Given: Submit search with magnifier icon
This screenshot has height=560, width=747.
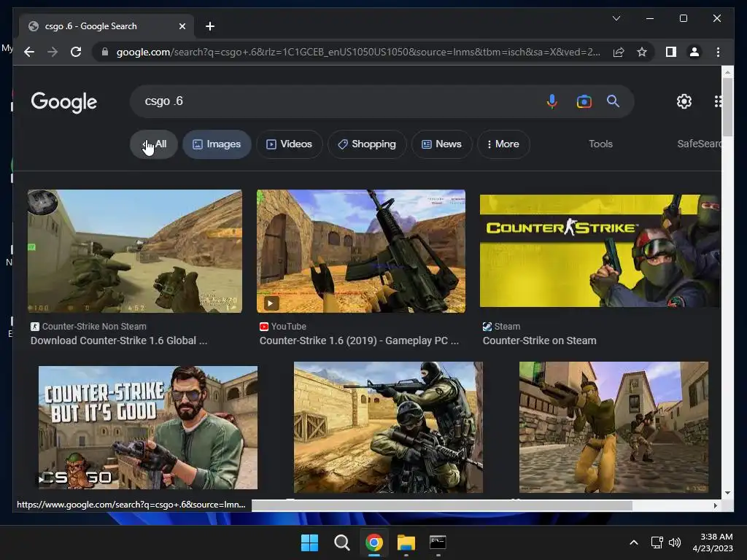Looking at the screenshot, I should [x=613, y=101].
